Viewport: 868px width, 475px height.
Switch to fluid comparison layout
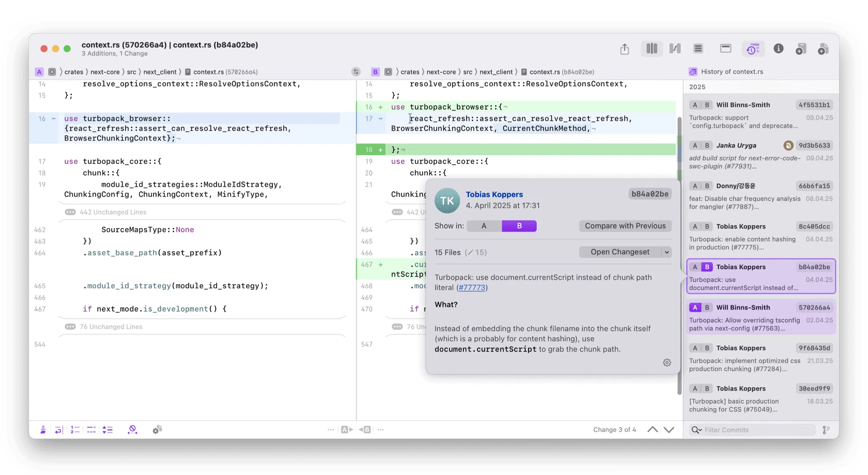pos(675,49)
